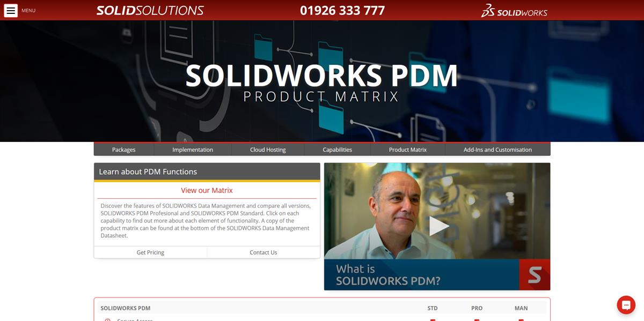The height and width of the screenshot is (321, 644).
Task: Click the Get Pricing button
Action: click(x=150, y=252)
